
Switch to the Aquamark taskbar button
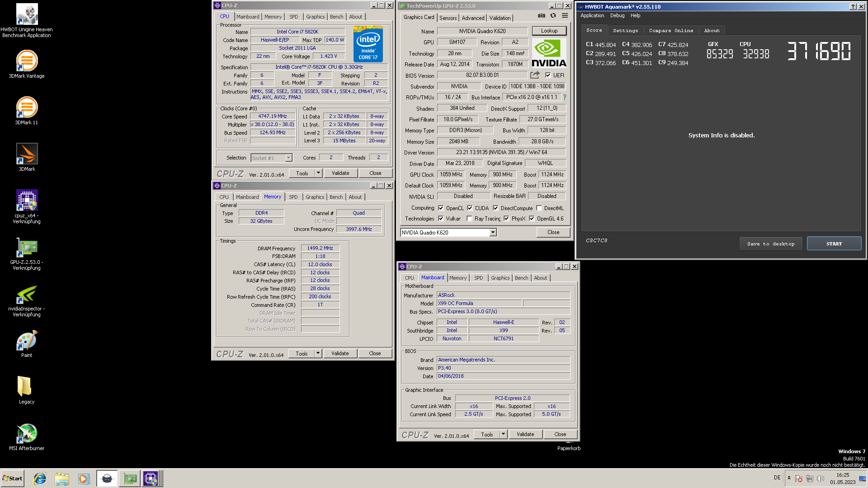[x=107, y=479]
